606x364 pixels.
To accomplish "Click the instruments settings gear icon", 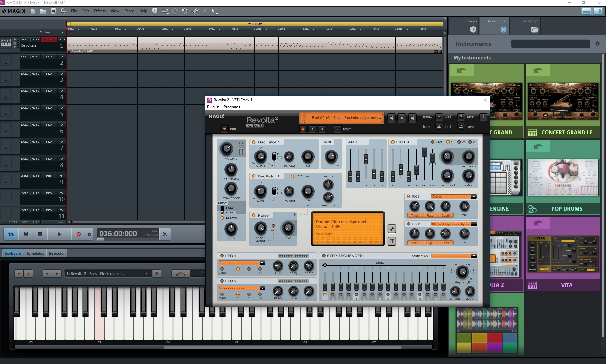I will coord(597,44).
